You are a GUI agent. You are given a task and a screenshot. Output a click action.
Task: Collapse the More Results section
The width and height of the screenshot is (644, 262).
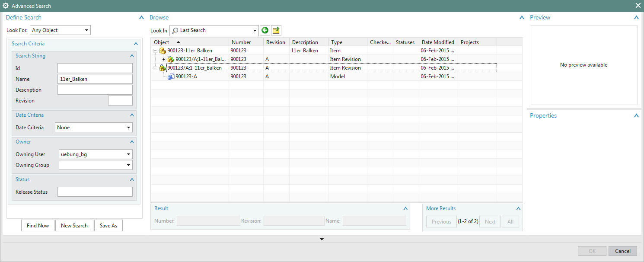518,208
